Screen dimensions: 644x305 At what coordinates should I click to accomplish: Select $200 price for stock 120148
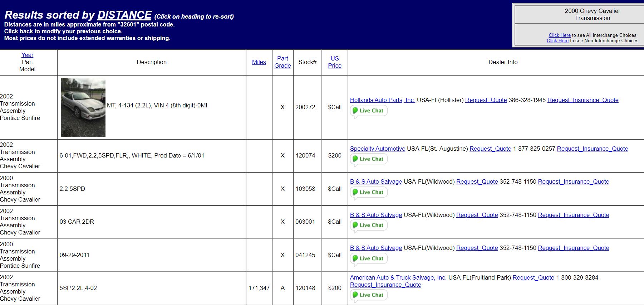(335, 288)
